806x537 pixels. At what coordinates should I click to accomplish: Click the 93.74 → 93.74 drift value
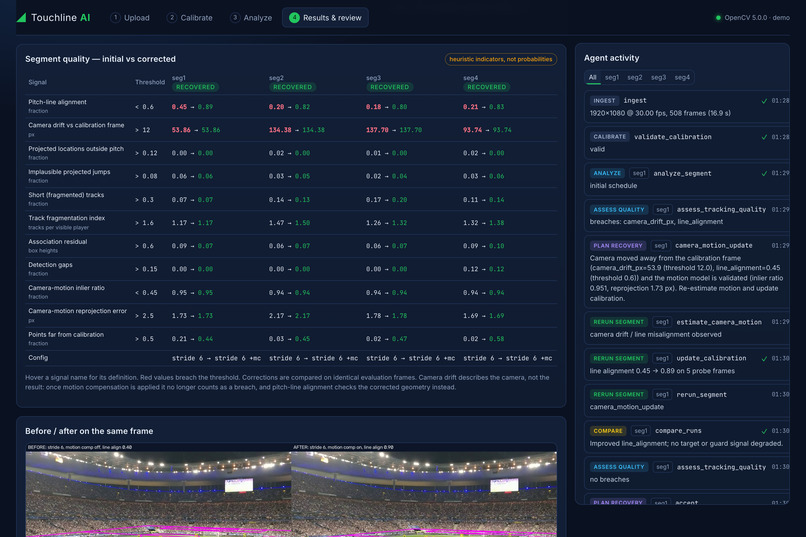click(x=487, y=130)
